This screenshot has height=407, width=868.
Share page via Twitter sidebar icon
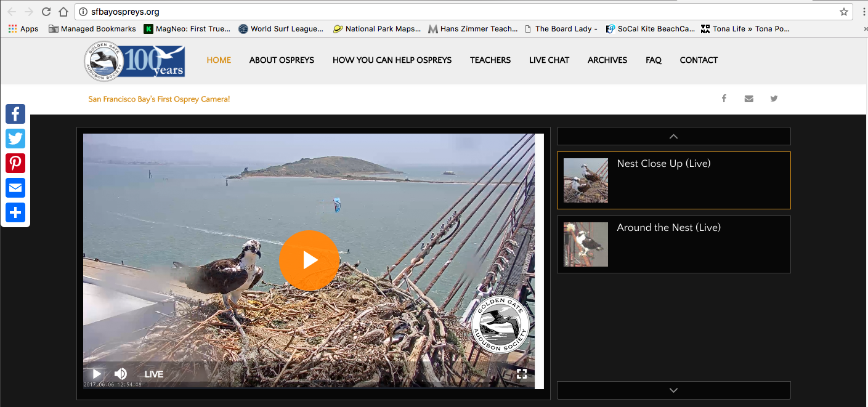15,139
